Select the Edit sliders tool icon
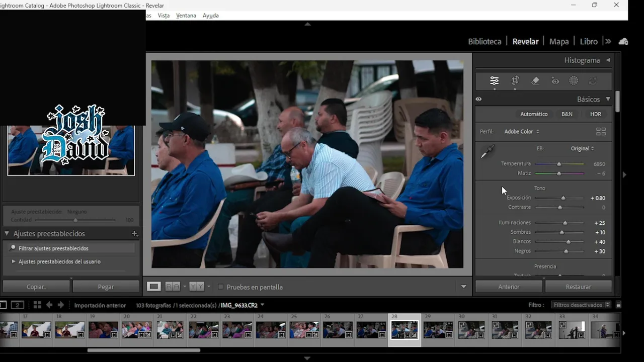This screenshot has width=644, height=362. click(x=494, y=80)
